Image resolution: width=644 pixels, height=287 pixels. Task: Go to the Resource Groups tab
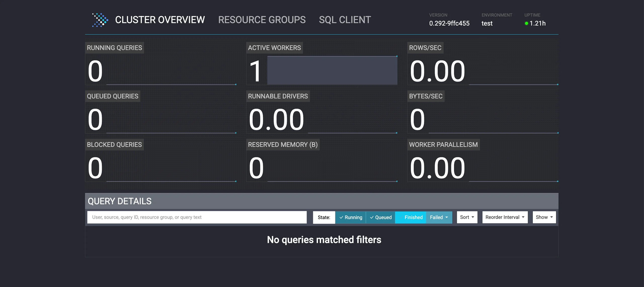(262, 20)
